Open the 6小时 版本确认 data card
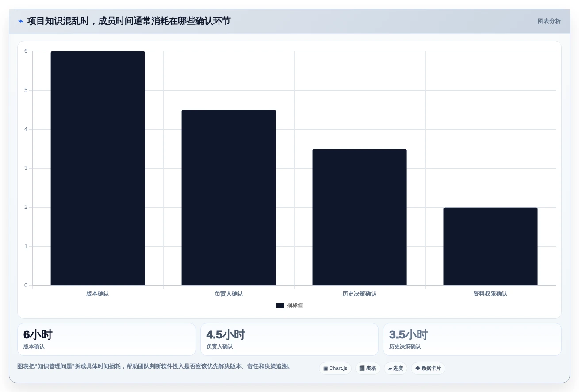Image resolution: width=579 pixels, height=392 pixels. 107,339
